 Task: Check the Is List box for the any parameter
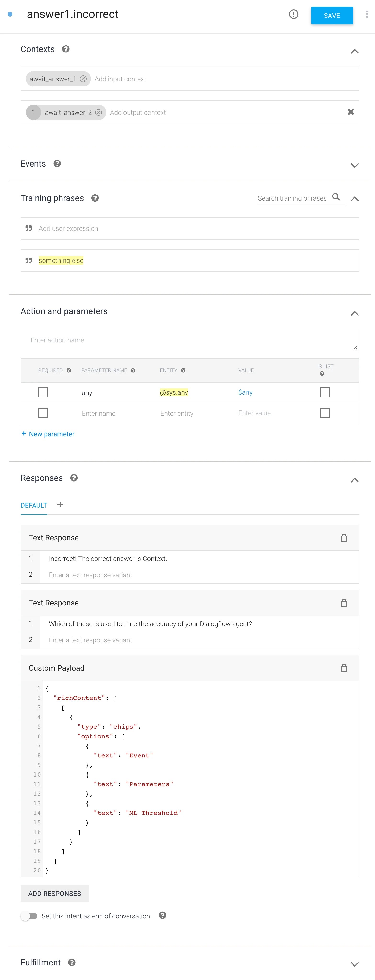(325, 392)
